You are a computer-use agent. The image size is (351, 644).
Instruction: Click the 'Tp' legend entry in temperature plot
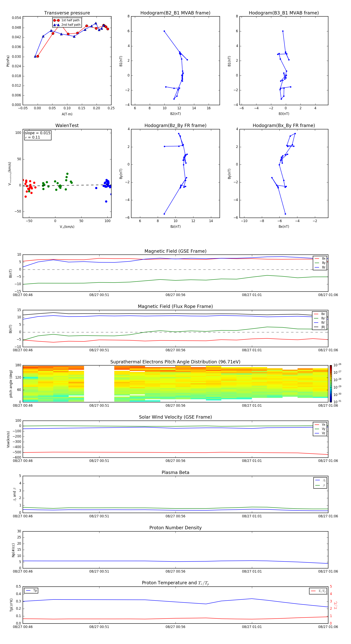31,591
